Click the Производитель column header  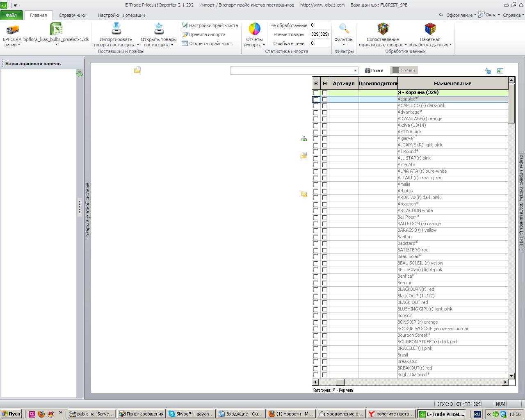(378, 83)
